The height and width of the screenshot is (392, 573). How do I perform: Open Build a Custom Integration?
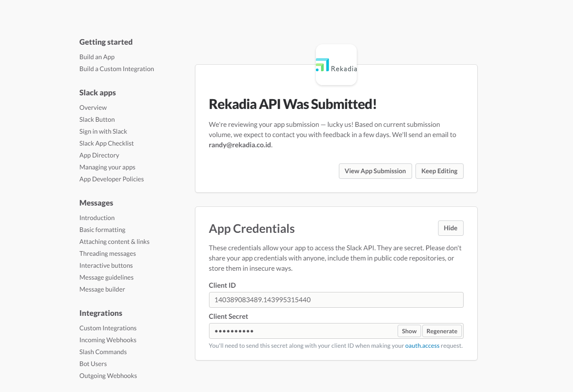(x=117, y=69)
